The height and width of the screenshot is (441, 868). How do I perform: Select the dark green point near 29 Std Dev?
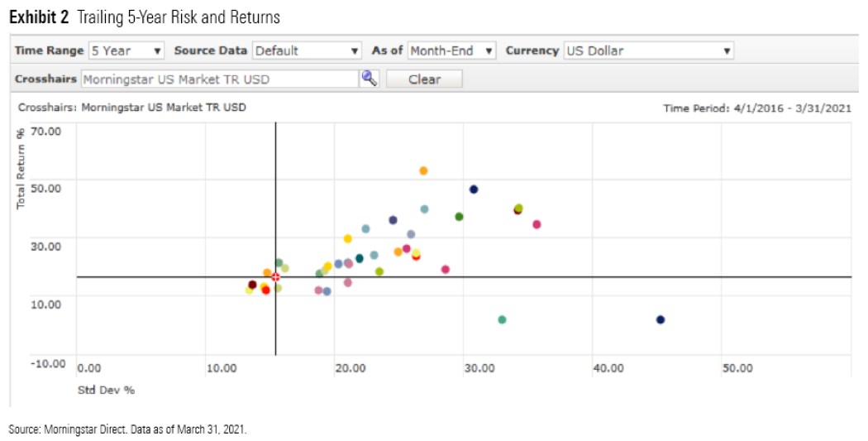(459, 217)
